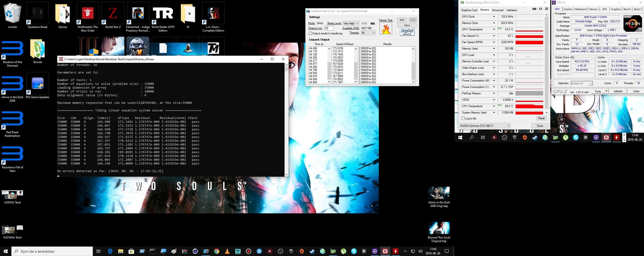
Task: Select World War Z desktop shortcut
Action: (x=113, y=16)
